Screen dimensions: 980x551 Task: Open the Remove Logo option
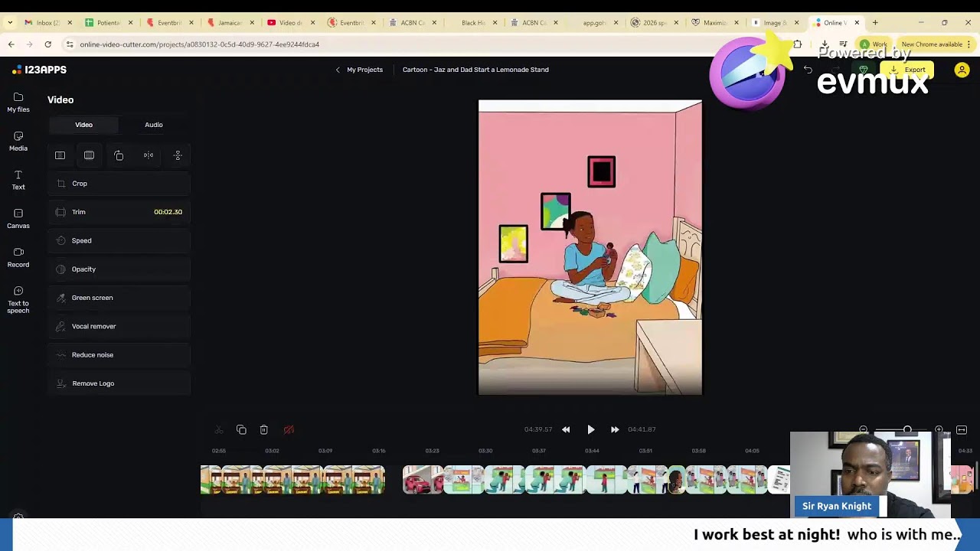point(119,383)
